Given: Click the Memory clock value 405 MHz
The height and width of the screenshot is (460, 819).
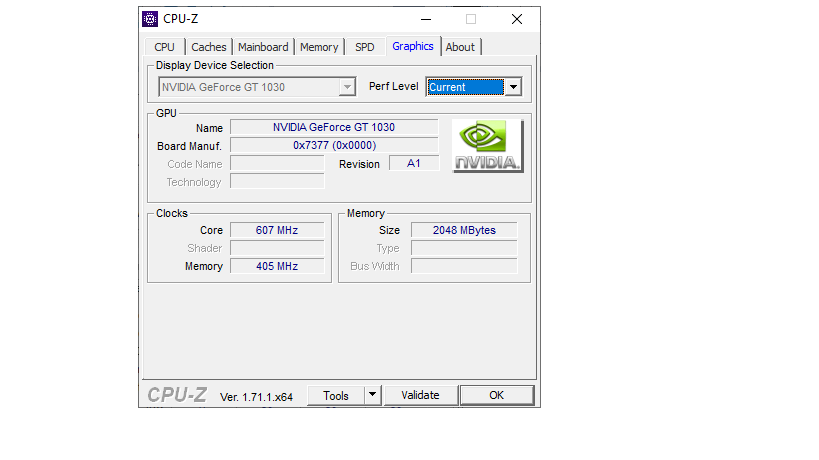Looking at the screenshot, I should click(x=277, y=266).
